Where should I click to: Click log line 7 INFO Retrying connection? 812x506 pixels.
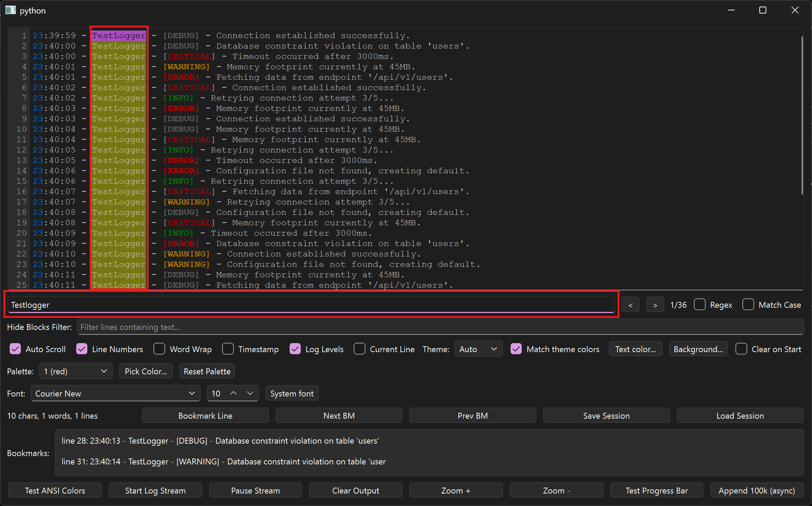tap(213, 98)
